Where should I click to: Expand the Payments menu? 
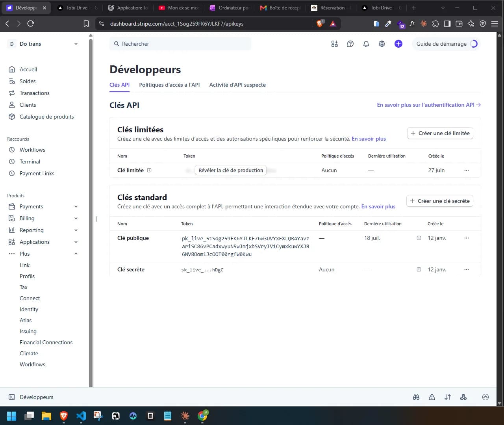(x=76, y=206)
